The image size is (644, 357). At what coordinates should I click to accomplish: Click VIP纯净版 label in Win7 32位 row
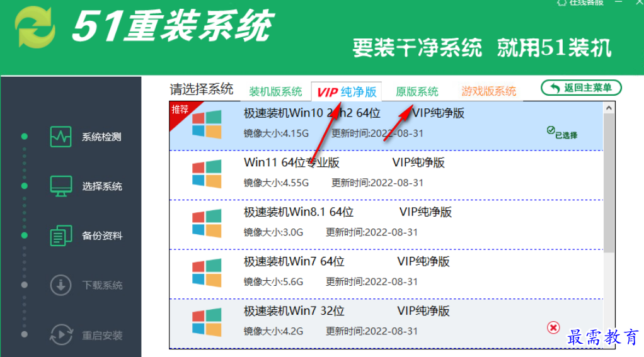coord(423,311)
